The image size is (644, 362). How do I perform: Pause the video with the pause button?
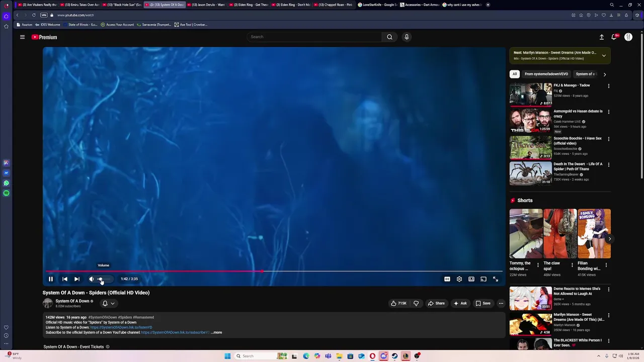click(x=51, y=279)
